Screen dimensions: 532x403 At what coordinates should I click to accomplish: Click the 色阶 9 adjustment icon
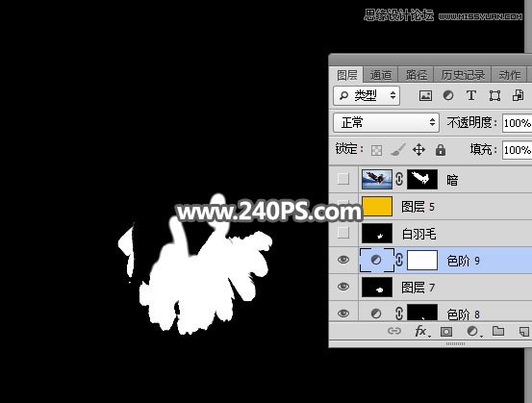tap(376, 261)
